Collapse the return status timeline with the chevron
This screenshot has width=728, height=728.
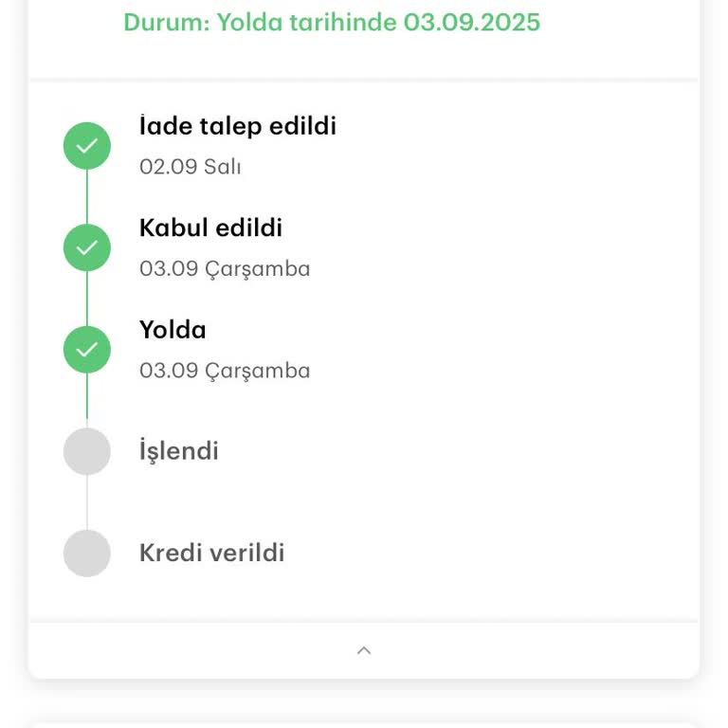pyautogui.click(x=364, y=650)
